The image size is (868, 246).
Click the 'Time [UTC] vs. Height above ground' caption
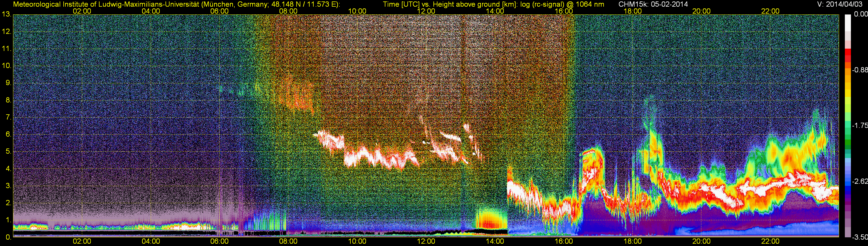tap(493, 4)
